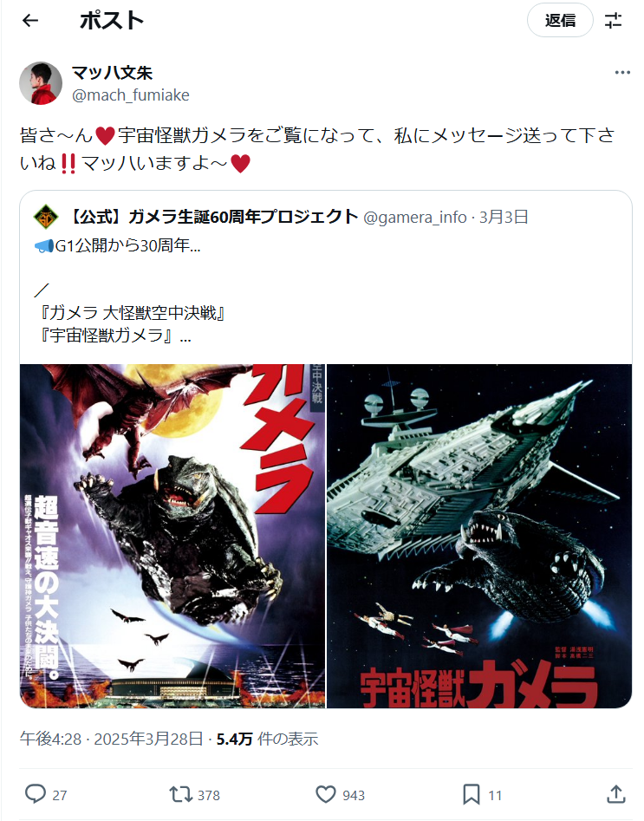
Task: Click the 378 repost count
Action: tap(208, 795)
